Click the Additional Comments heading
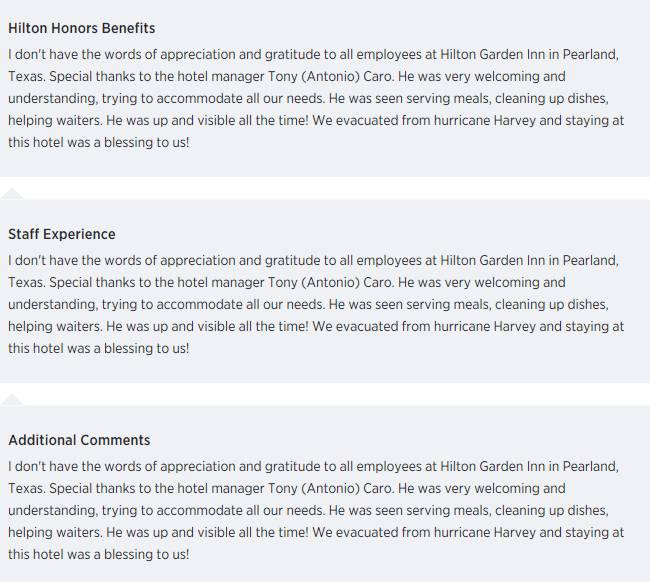 pos(79,440)
